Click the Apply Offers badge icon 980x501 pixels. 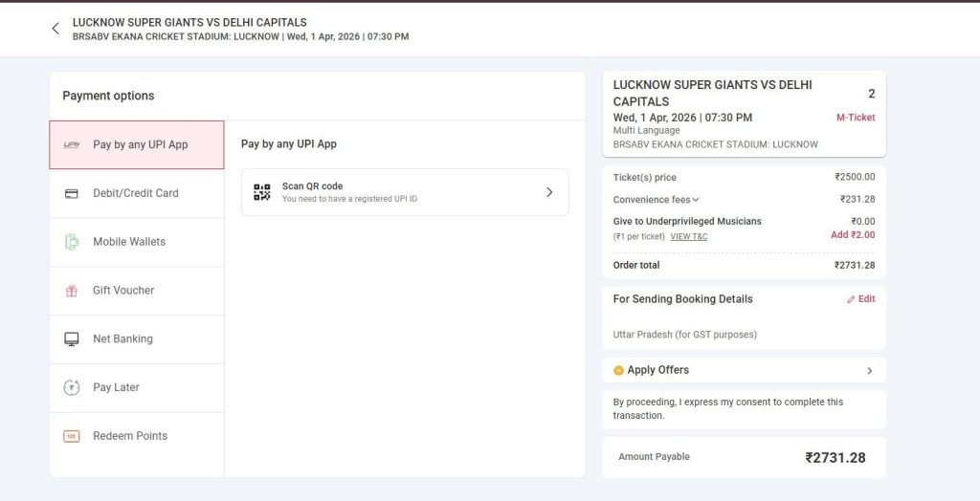click(x=619, y=370)
